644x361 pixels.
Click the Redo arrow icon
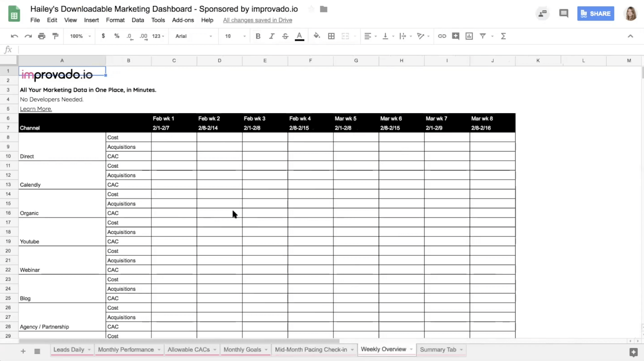(x=28, y=36)
